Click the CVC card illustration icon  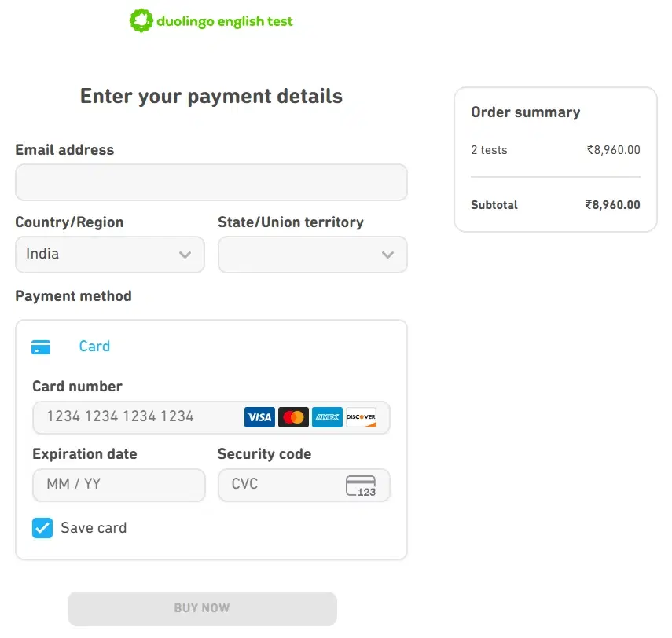click(x=361, y=486)
